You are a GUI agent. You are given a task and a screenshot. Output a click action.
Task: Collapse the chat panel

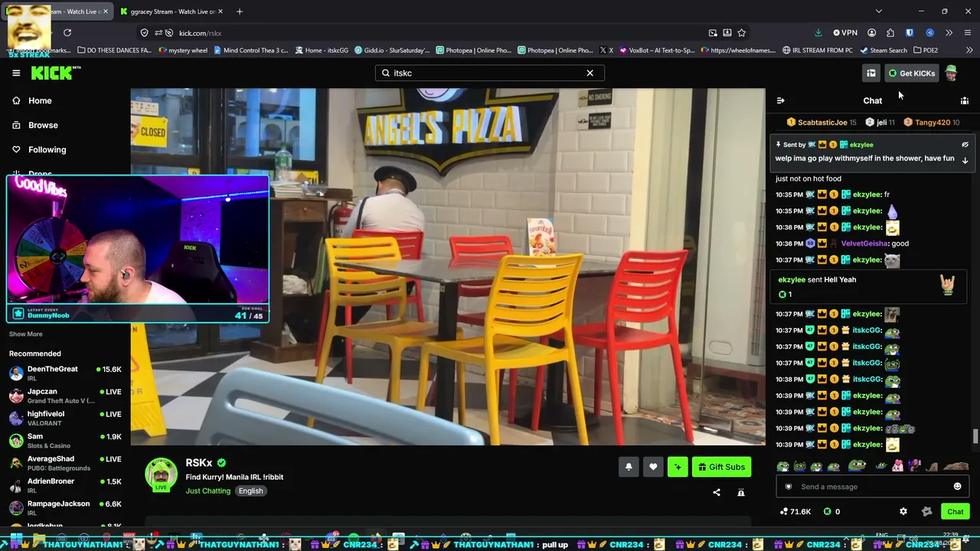coord(780,100)
